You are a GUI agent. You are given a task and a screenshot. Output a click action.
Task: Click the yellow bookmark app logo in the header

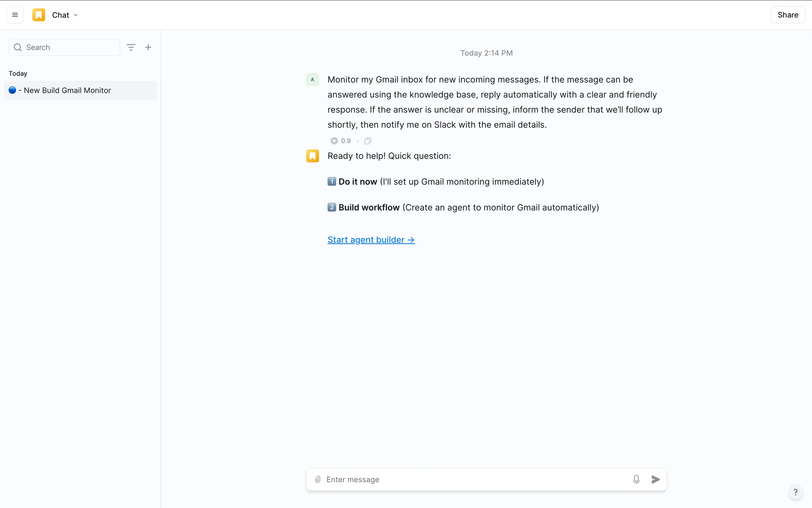[38, 15]
